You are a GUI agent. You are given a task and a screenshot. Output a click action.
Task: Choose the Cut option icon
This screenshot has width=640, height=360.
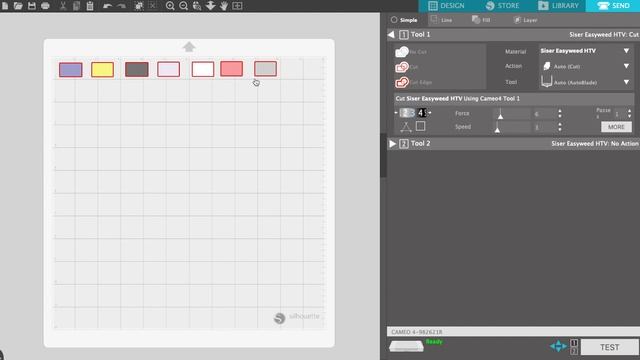tap(402, 67)
